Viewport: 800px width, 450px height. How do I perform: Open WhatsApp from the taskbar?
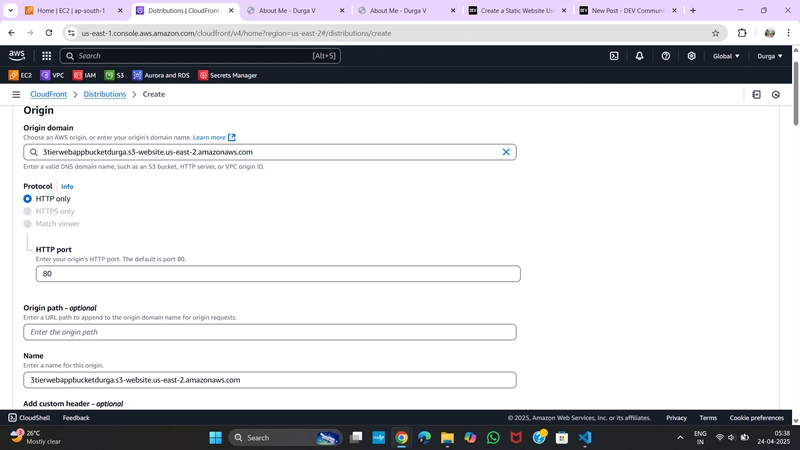pyautogui.click(x=493, y=438)
